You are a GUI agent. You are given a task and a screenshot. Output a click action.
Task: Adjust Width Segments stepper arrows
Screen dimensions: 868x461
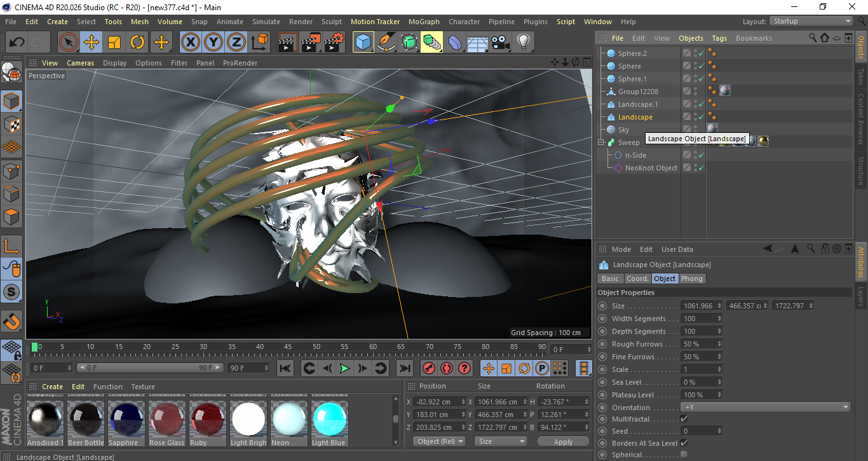pos(719,319)
